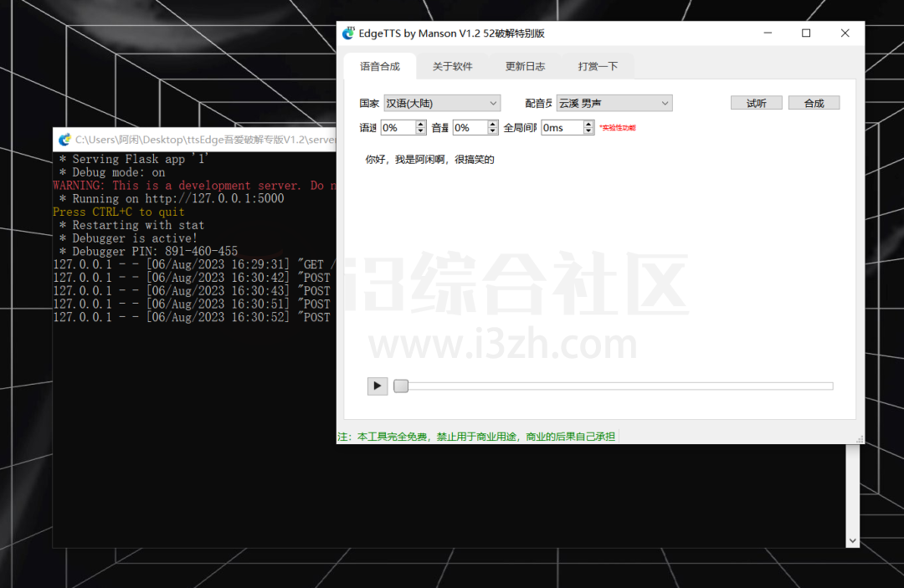Click the console window title bar path

tap(205, 140)
